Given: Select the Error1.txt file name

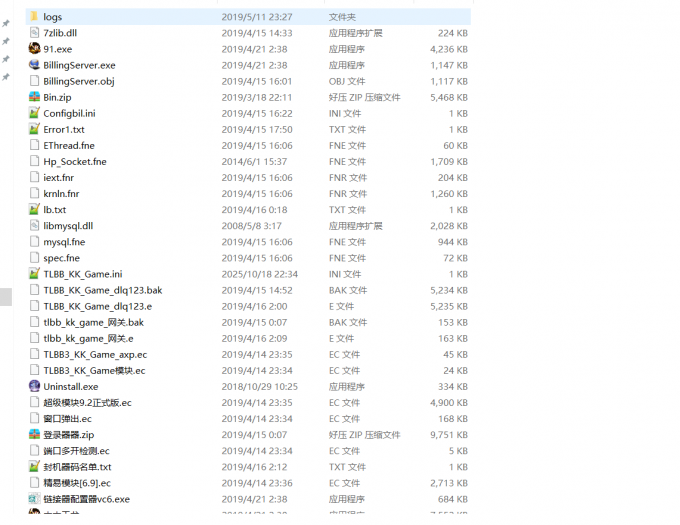Looking at the screenshot, I should [x=63, y=129].
